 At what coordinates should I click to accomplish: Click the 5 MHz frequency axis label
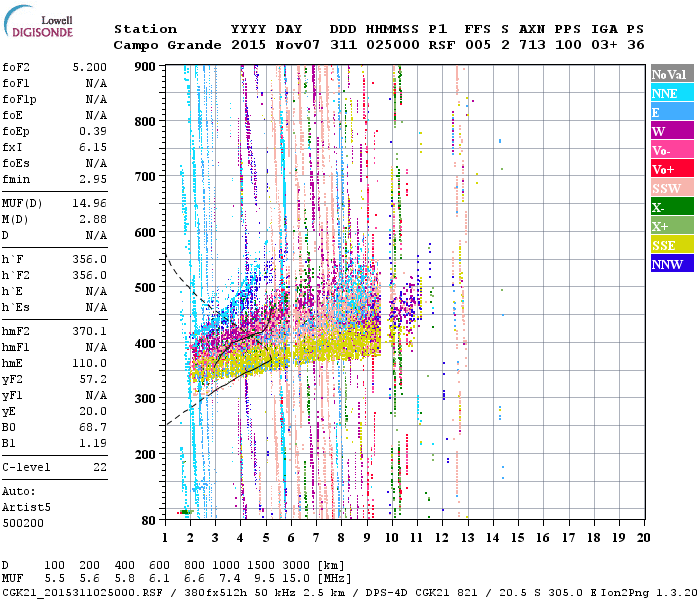coord(266,538)
